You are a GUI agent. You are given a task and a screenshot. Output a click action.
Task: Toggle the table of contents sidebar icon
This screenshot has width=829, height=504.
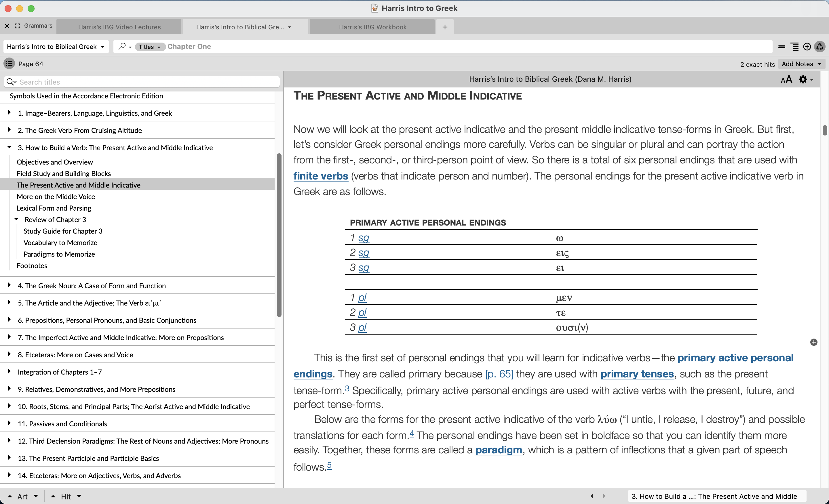pos(9,63)
